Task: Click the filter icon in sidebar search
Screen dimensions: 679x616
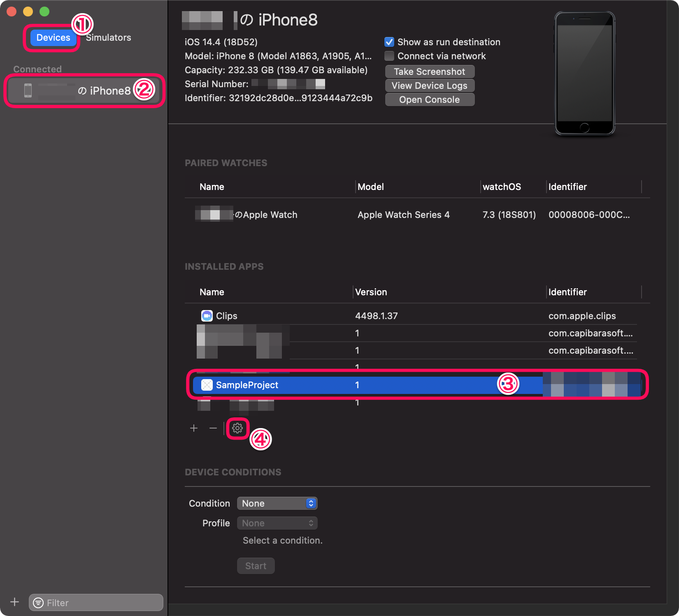Action: 38,603
